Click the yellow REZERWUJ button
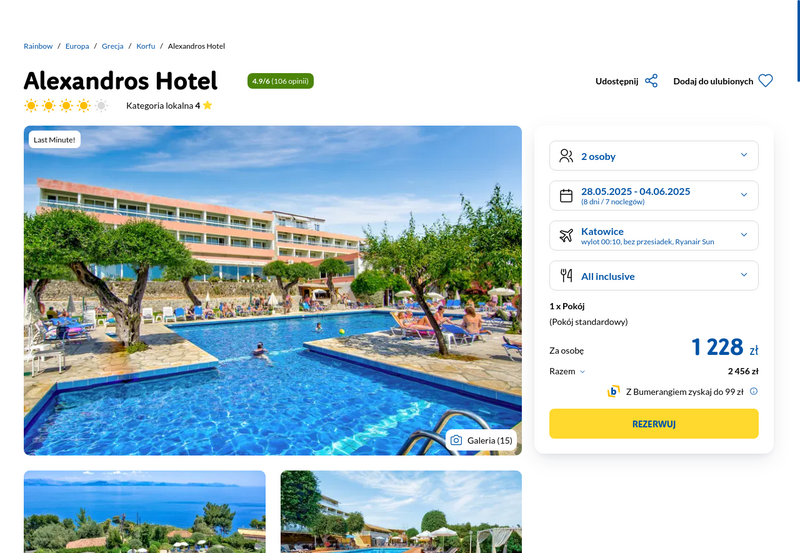The width and height of the screenshot is (800, 553). 654,423
